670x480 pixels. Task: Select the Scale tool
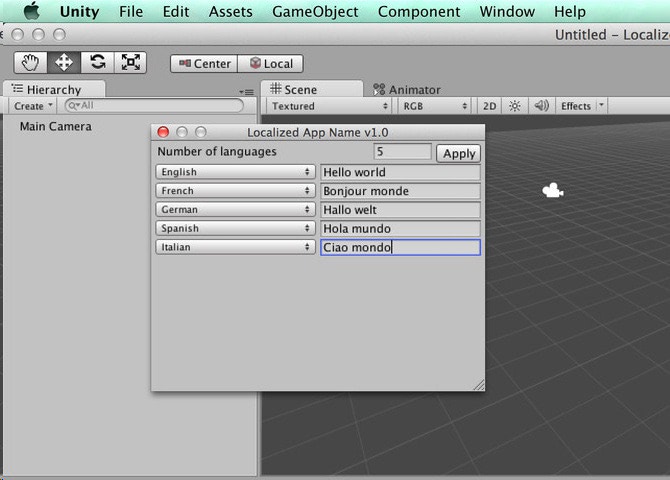tap(130, 62)
